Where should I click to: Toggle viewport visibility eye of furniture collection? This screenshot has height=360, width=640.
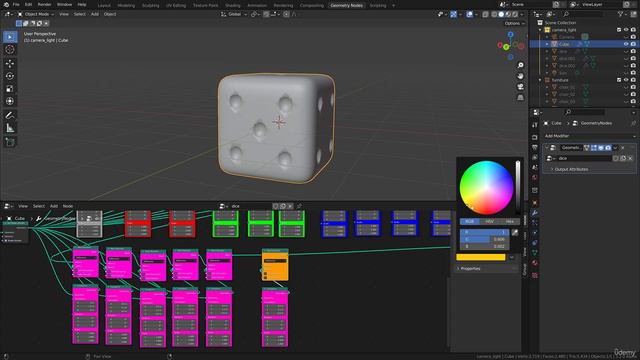[x=626, y=80]
